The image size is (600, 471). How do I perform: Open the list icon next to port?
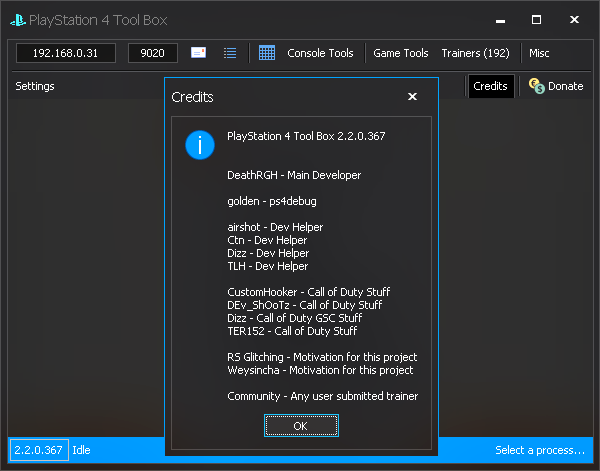(x=230, y=53)
